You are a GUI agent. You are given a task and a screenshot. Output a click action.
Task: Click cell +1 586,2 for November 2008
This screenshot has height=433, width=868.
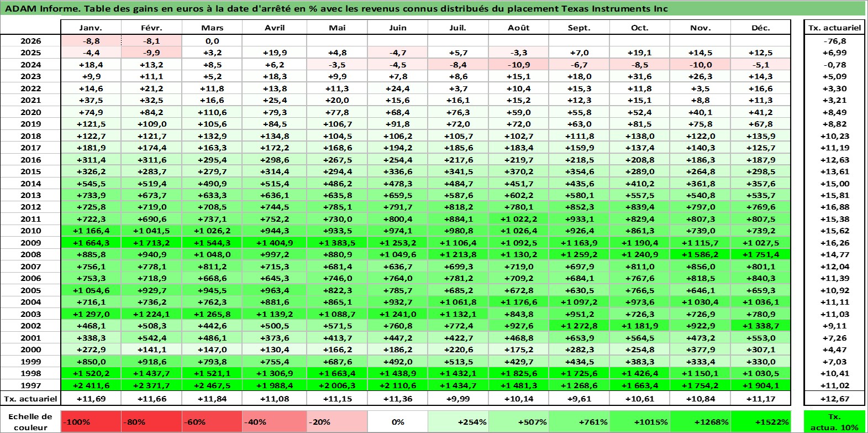click(700, 254)
